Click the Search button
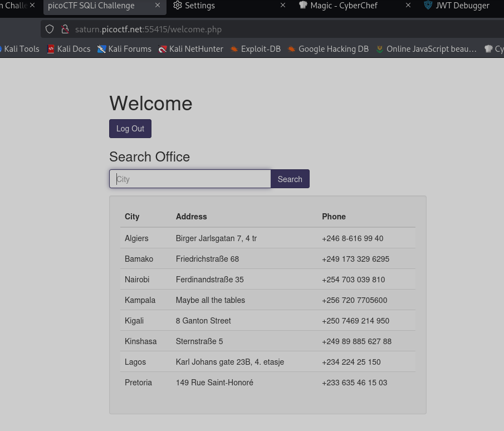 [x=290, y=179]
